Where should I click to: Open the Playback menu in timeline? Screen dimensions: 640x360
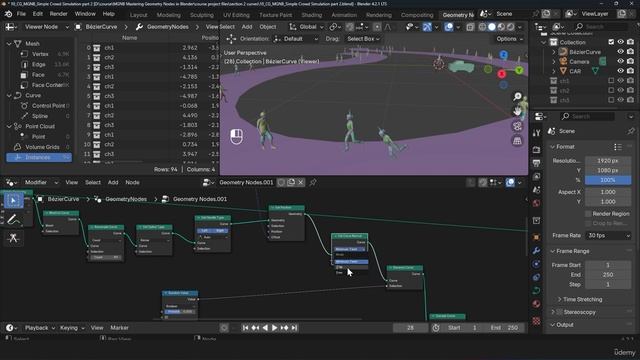pyautogui.click(x=39, y=328)
